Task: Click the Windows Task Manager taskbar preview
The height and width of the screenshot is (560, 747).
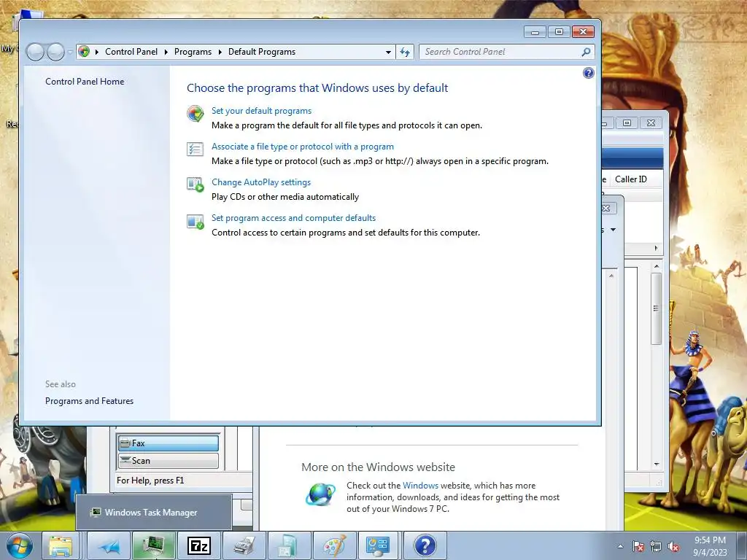Action: (x=154, y=513)
